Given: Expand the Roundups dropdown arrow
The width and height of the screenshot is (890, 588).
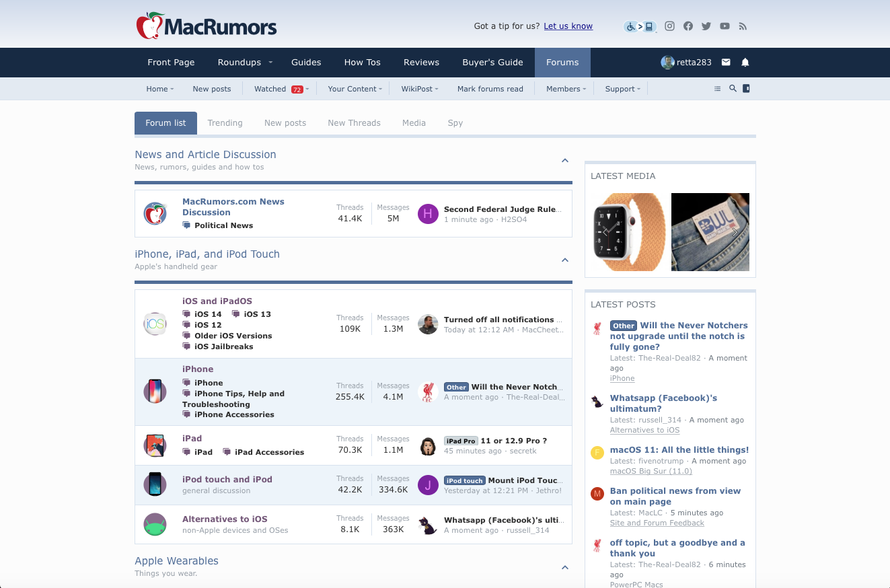Looking at the screenshot, I should [270, 63].
